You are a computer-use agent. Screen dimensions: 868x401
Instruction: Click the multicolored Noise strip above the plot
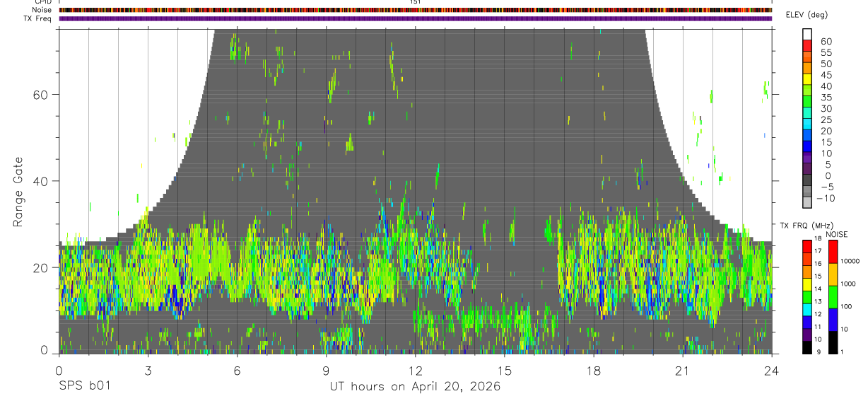point(415,10)
